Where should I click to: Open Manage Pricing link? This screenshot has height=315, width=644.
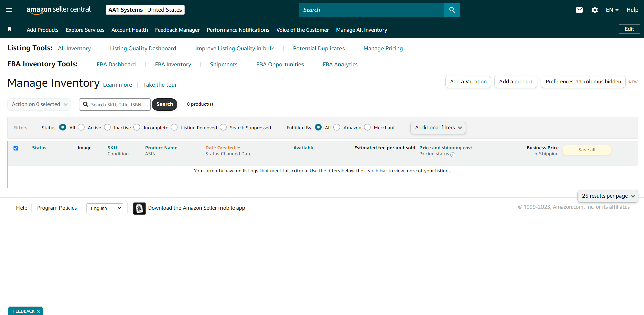click(383, 48)
